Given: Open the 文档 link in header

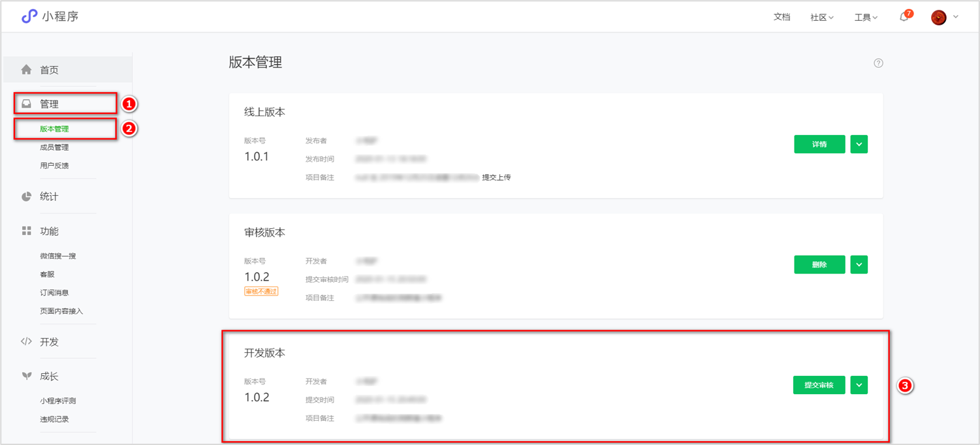Looking at the screenshot, I should (782, 17).
